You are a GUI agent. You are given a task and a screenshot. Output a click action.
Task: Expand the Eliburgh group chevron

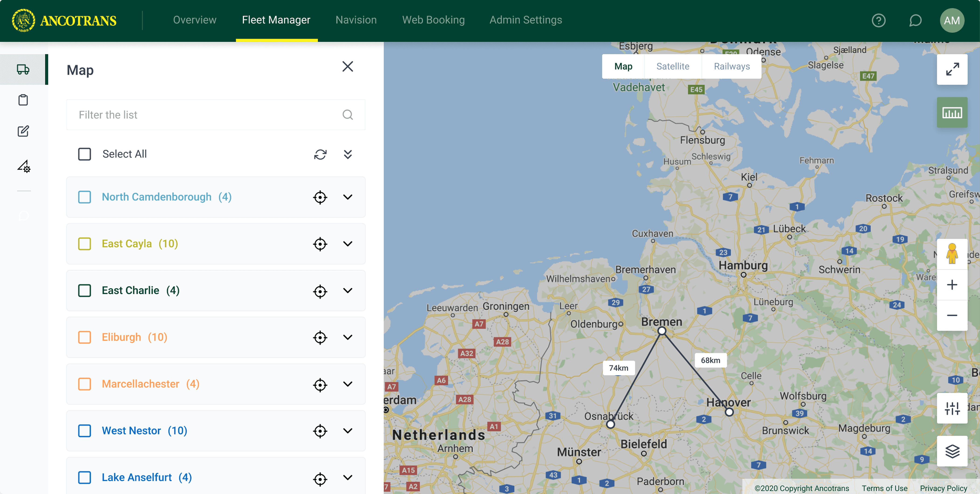point(347,337)
